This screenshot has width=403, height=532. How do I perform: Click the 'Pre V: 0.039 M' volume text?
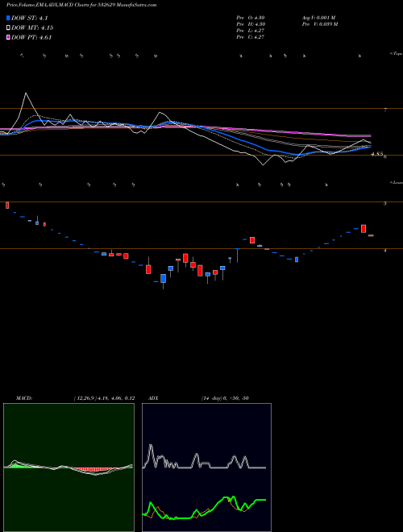click(319, 24)
